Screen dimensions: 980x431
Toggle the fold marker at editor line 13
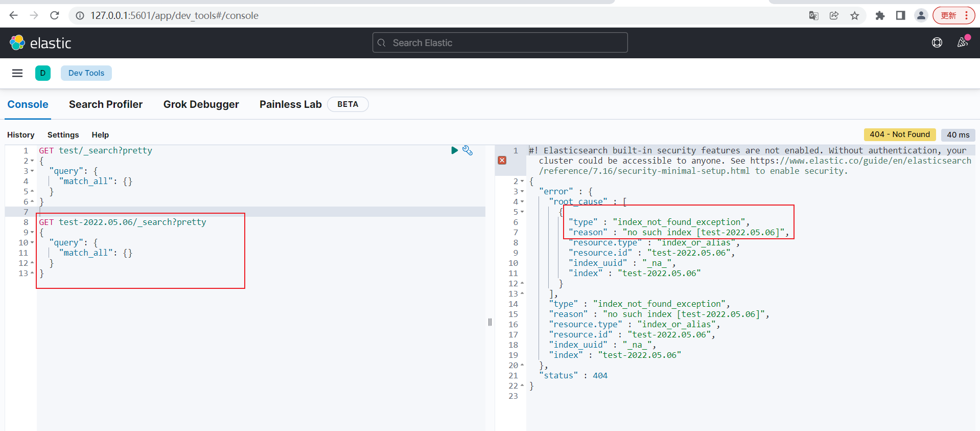pyautogui.click(x=32, y=274)
